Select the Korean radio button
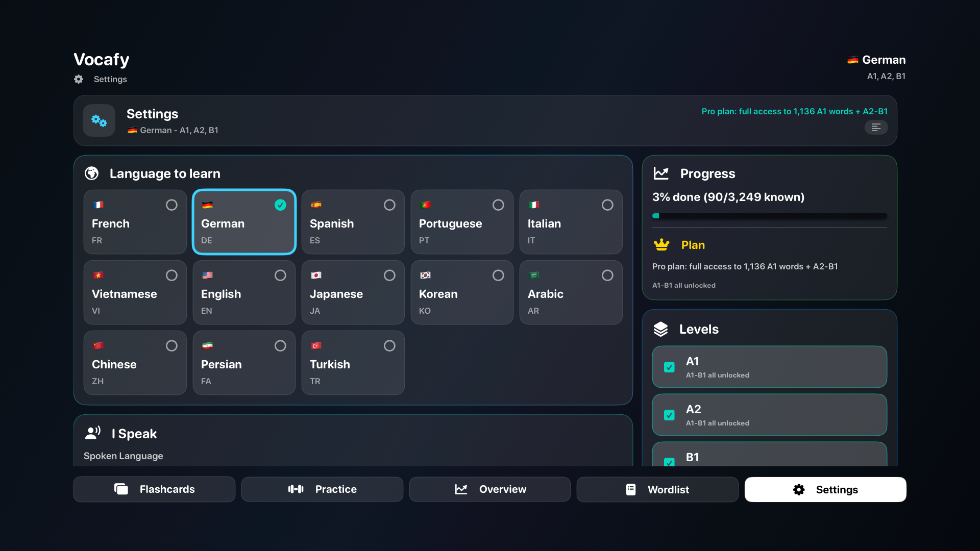 [x=498, y=275]
